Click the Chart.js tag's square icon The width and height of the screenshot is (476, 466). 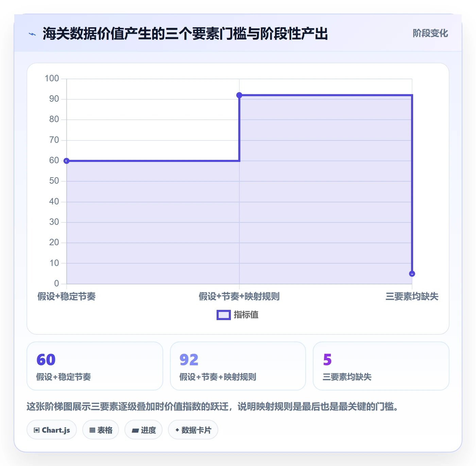(37, 430)
